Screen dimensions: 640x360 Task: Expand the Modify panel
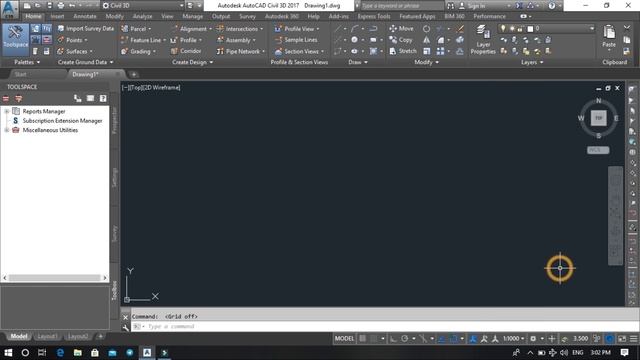(x=426, y=62)
